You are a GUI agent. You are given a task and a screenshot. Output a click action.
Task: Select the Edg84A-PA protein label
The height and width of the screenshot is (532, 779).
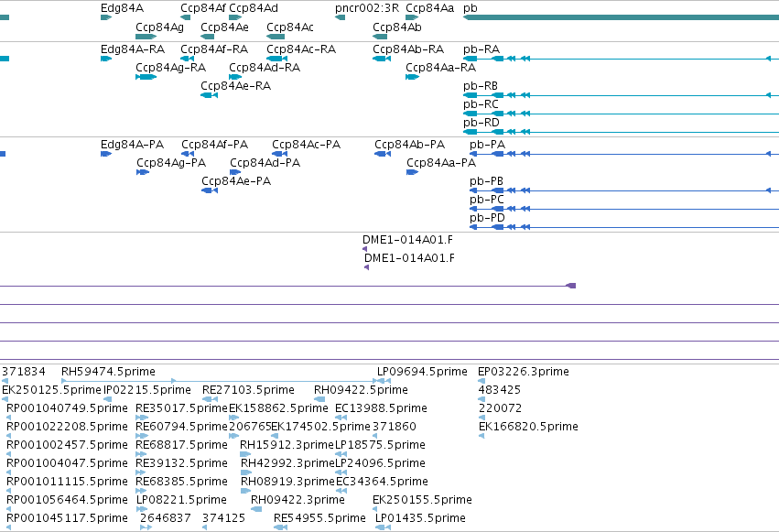click(x=132, y=145)
